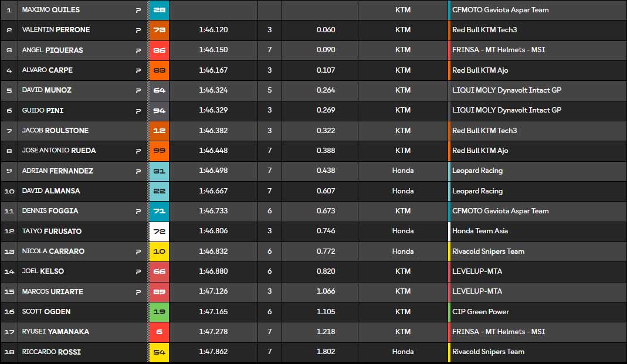Click Leopard Racing in Adrian Fernandez's row
The height and width of the screenshot is (364, 627).
point(477,171)
